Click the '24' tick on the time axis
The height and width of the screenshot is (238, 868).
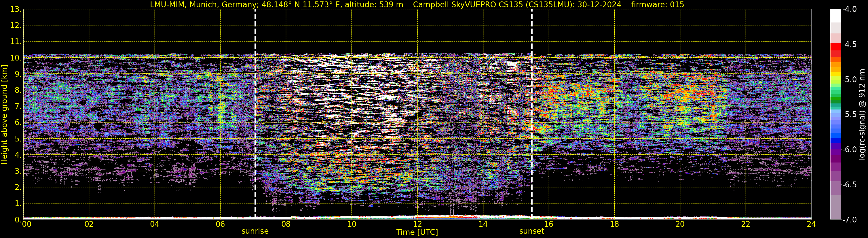[811, 224]
